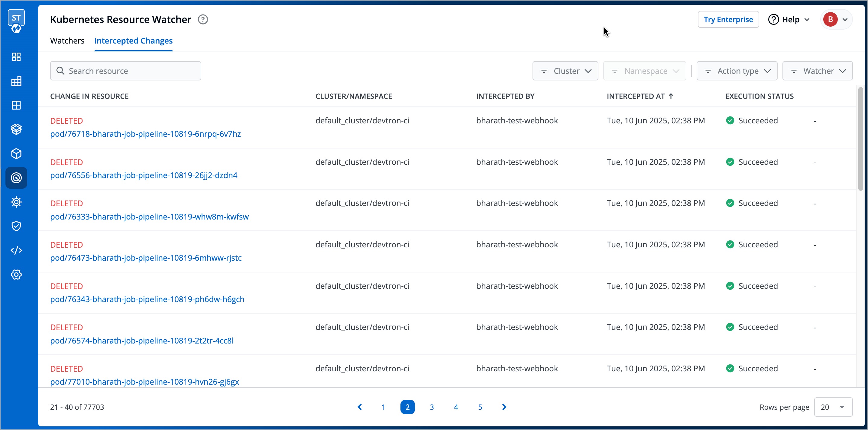Click the security shield icon in sidebar

coord(16,226)
